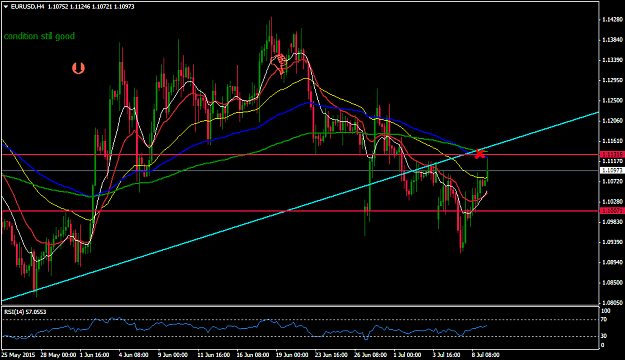Click the 1.12060 price axis label
The width and height of the screenshot is (625, 360).
tap(613, 120)
